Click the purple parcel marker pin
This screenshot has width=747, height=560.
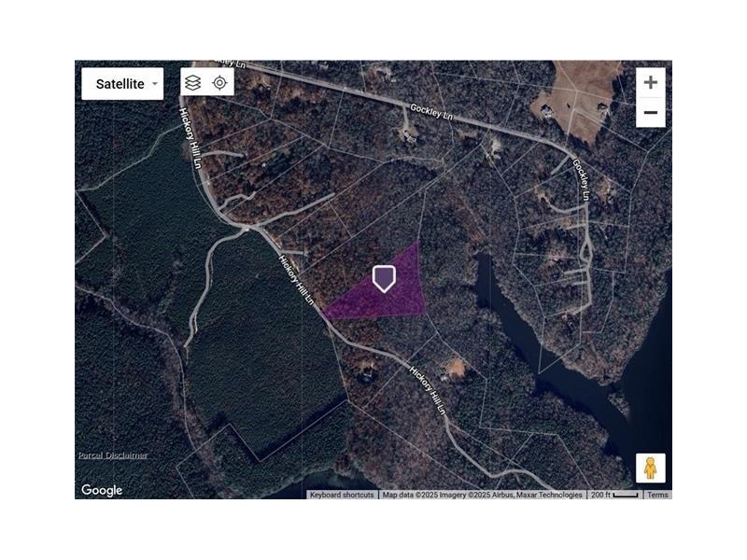coord(384,278)
